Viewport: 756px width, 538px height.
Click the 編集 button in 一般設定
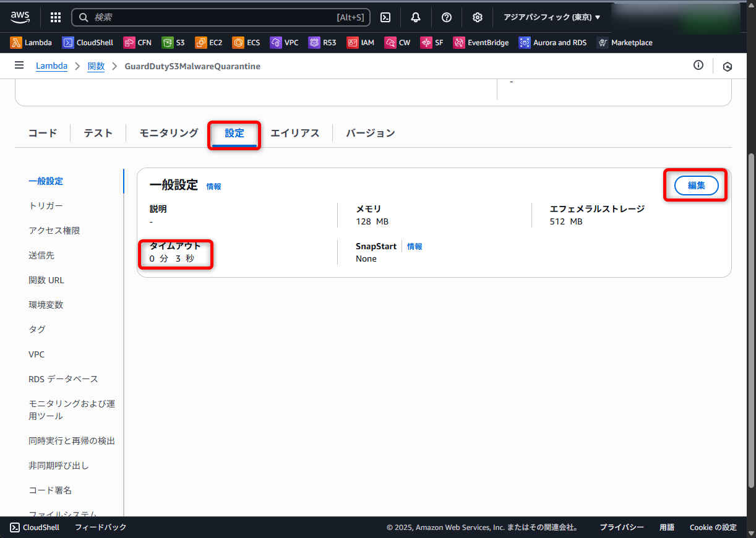(696, 186)
